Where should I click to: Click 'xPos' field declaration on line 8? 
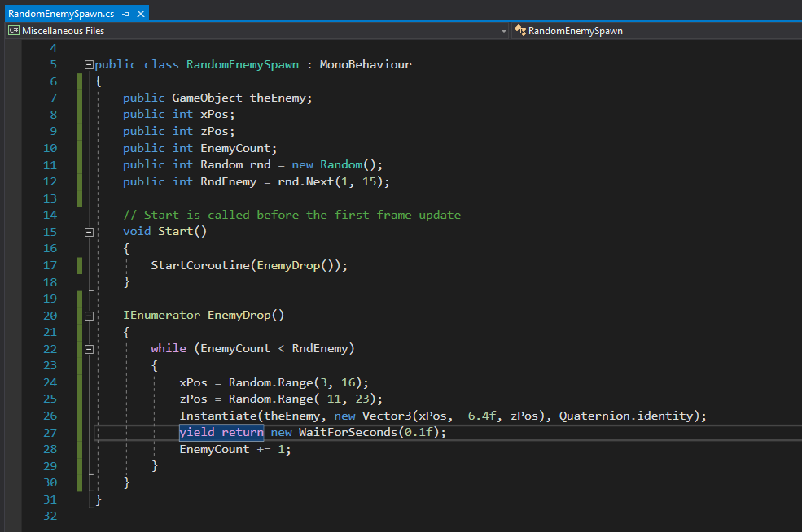[x=214, y=115]
